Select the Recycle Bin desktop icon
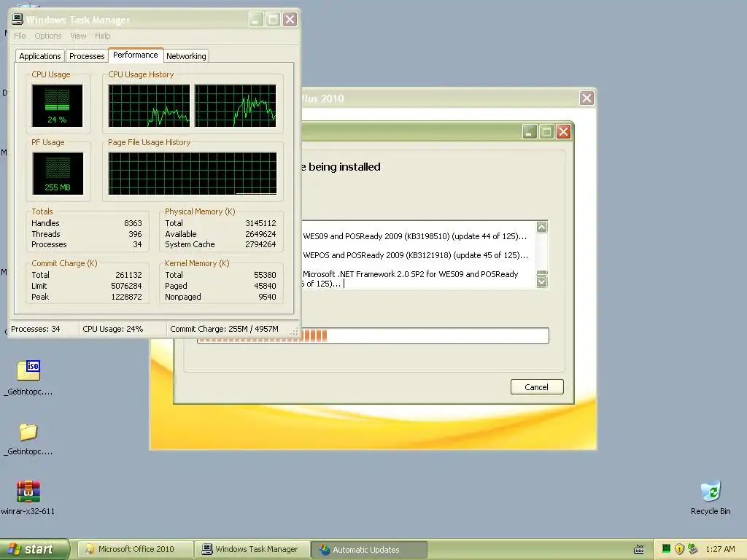The image size is (747, 560). click(711, 498)
